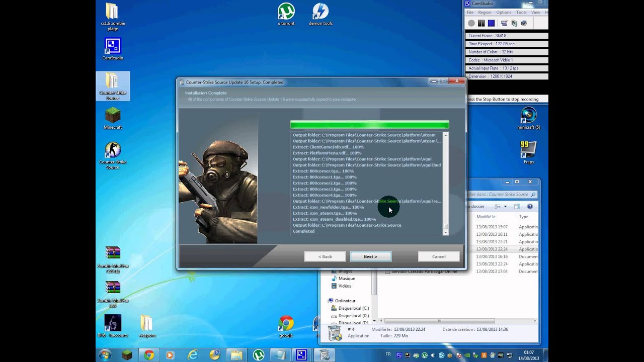Click Cancel in the setup wizard

tap(439, 256)
